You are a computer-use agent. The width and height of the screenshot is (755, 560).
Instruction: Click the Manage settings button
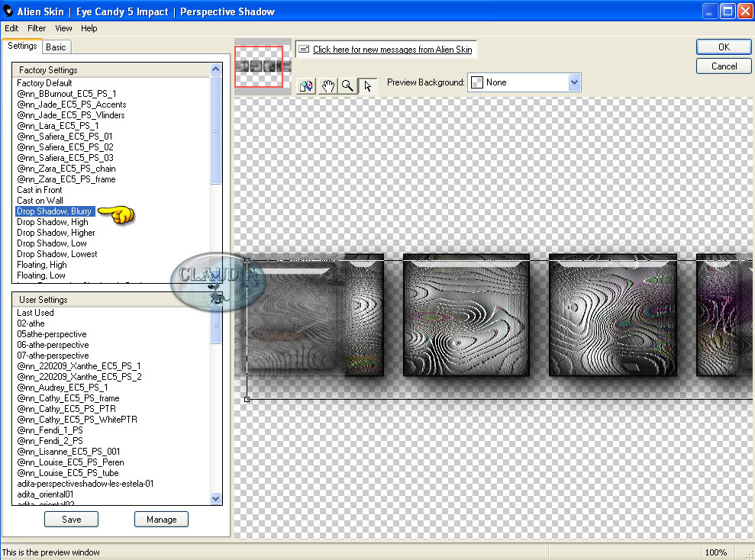pos(161,519)
